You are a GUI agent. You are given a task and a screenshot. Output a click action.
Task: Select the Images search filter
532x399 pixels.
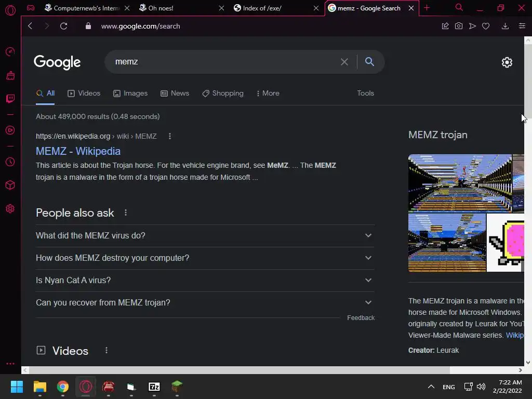130,94
